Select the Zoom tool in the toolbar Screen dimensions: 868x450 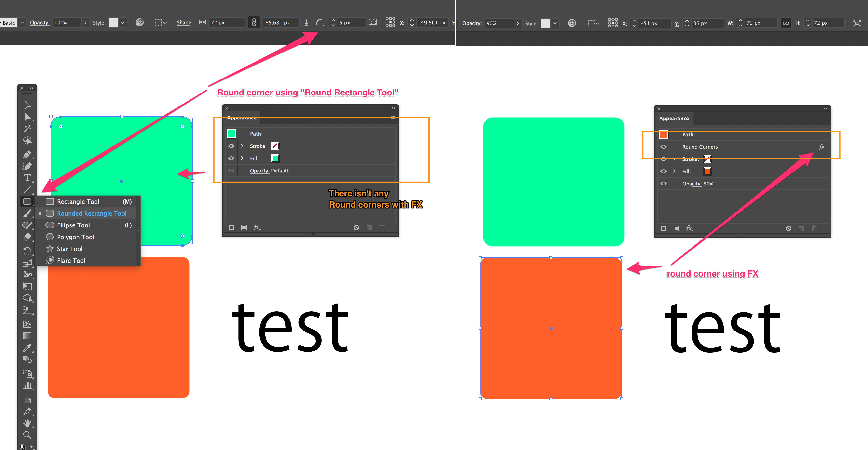[x=27, y=435]
